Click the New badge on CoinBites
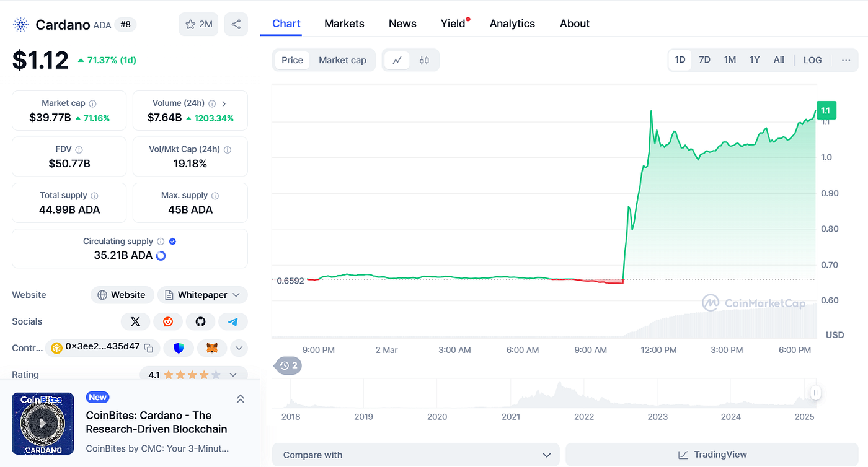 pyautogui.click(x=97, y=398)
